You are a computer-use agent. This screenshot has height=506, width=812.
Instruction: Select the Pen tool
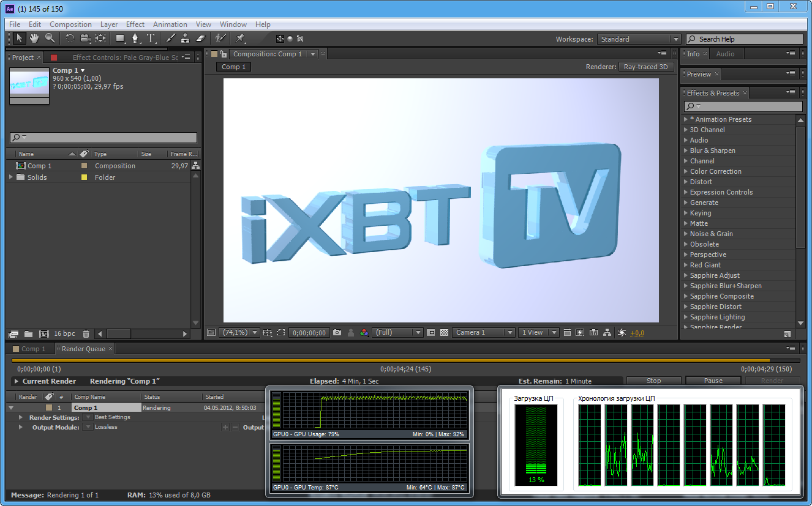point(135,39)
